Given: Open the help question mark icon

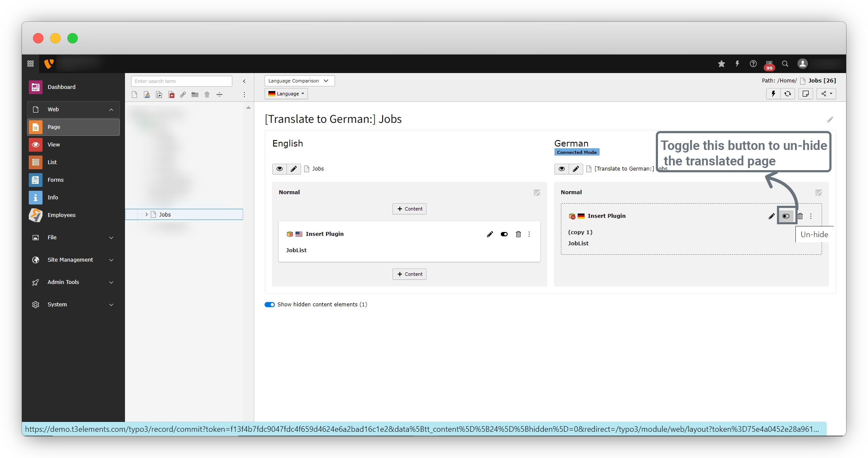Looking at the screenshot, I should (753, 64).
